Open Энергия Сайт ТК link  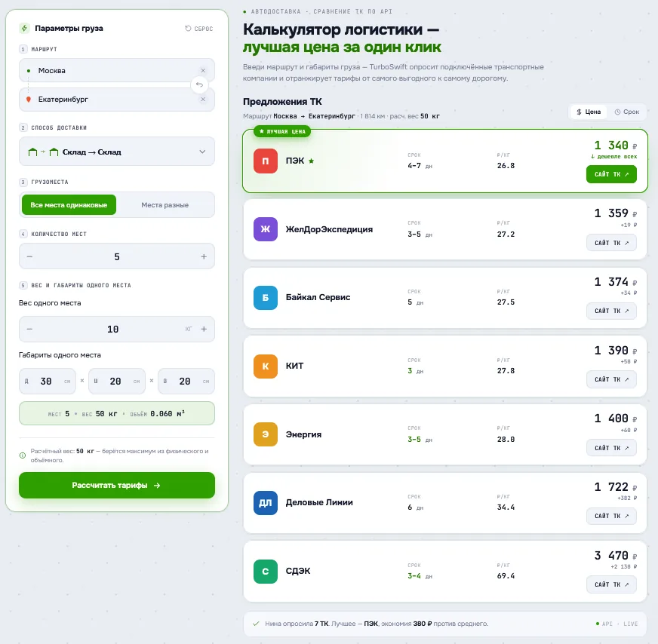(611, 448)
